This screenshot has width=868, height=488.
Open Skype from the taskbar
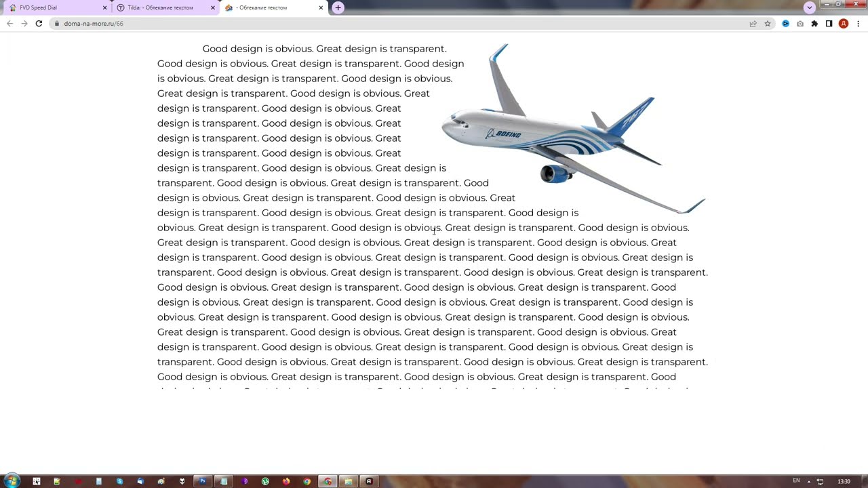pos(119,481)
